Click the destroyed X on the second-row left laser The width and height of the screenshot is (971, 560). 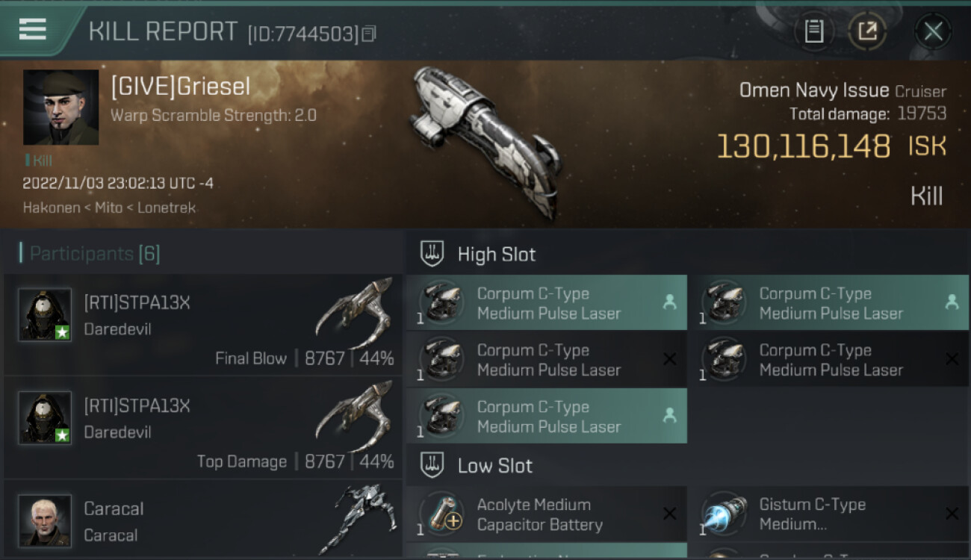[669, 360]
